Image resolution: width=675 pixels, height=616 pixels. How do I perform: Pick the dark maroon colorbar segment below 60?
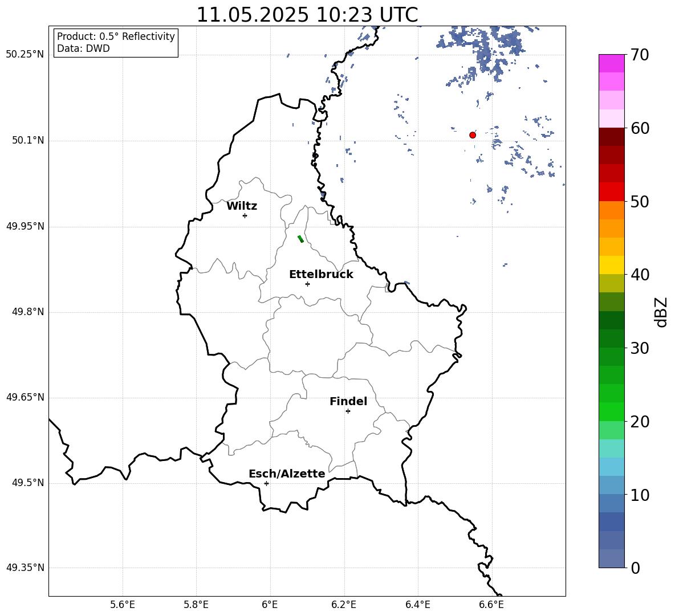click(x=612, y=137)
